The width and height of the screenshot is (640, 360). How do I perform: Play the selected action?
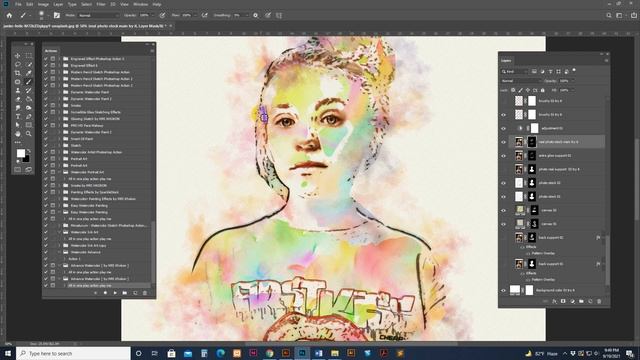tap(115, 293)
